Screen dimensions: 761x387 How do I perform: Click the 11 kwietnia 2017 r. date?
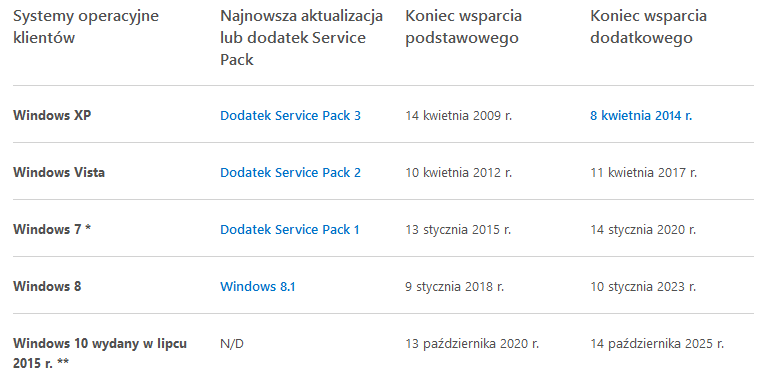(644, 172)
